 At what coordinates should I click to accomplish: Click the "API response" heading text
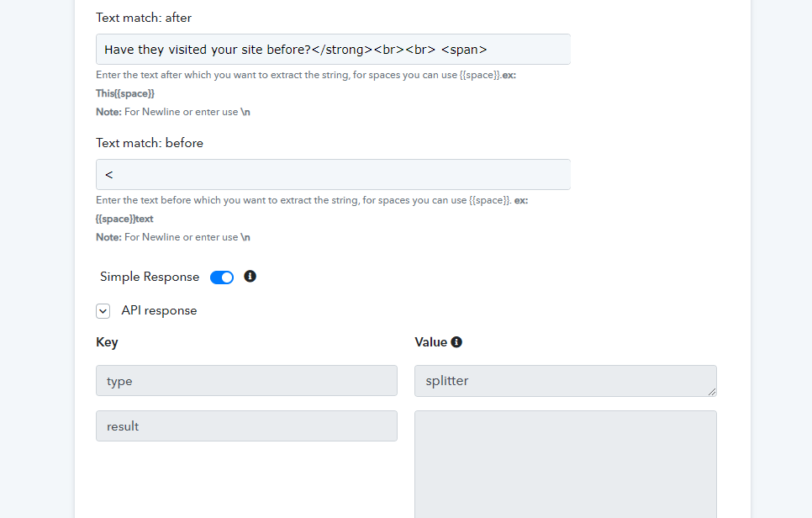tap(159, 310)
